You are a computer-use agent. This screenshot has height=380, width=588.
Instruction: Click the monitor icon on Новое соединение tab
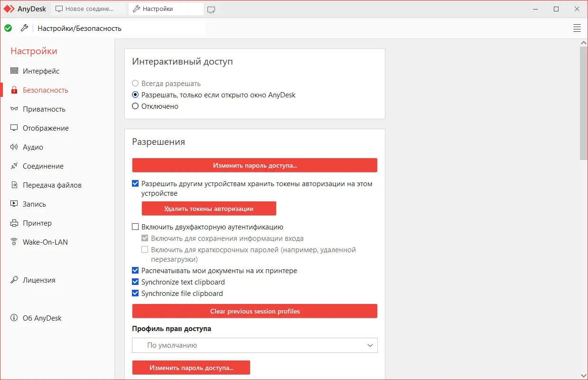pyautogui.click(x=59, y=9)
